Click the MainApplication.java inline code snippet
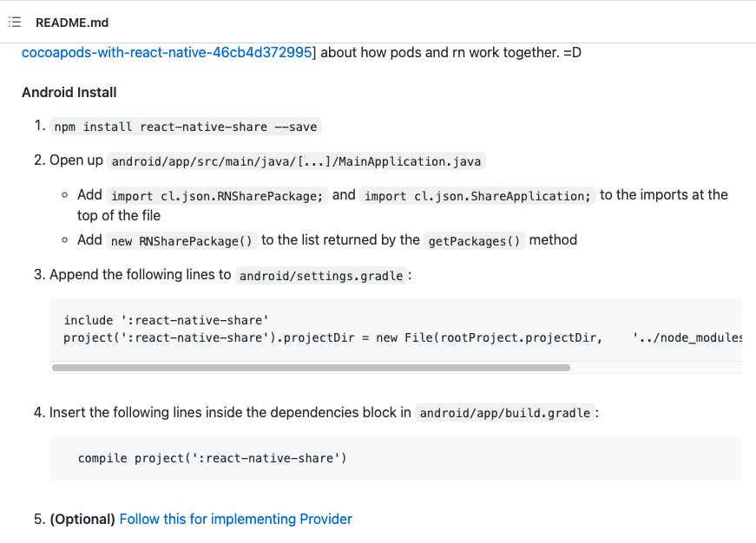The width and height of the screenshot is (756, 543). (295, 161)
